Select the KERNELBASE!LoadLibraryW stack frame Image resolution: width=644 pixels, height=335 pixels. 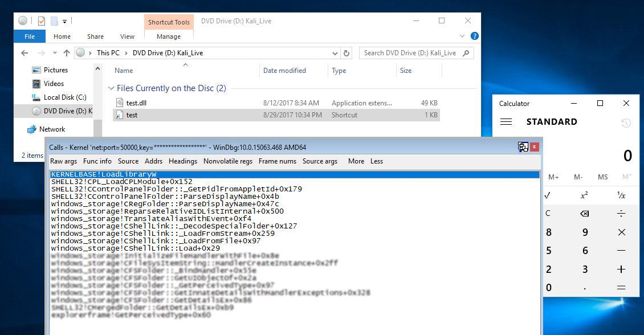point(295,174)
